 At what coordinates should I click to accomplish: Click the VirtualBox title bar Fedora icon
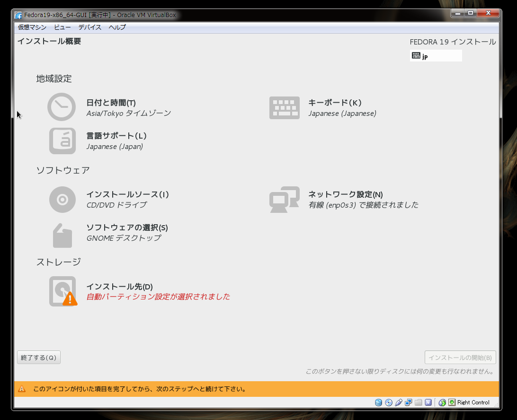(x=18, y=15)
